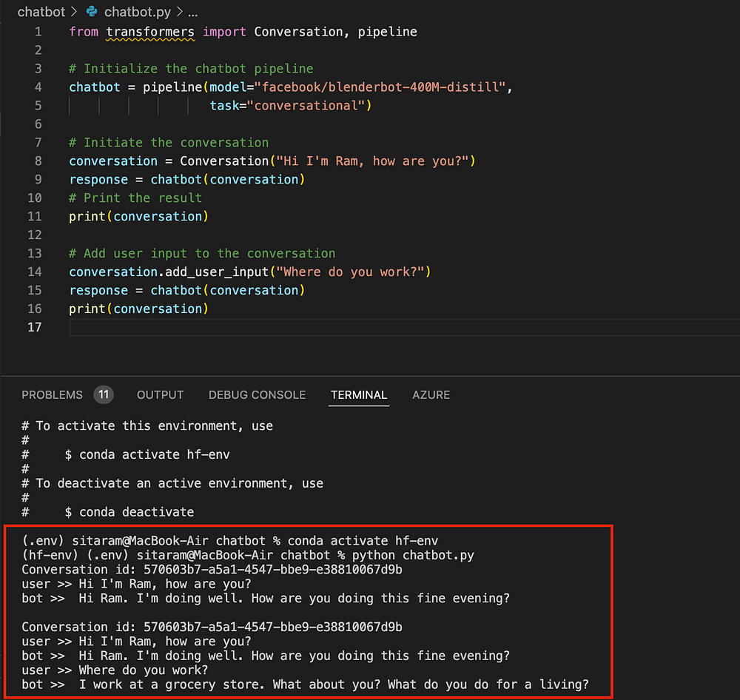The width and height of the screenshot is (740, 700).
Task: Click 'add_user_input' method call
Action: point(217,272)
